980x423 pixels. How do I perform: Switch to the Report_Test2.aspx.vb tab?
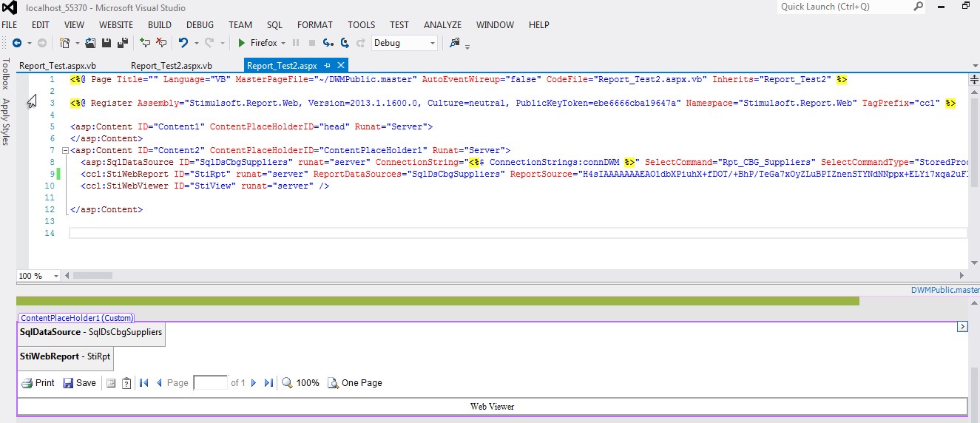coord(172,66)
